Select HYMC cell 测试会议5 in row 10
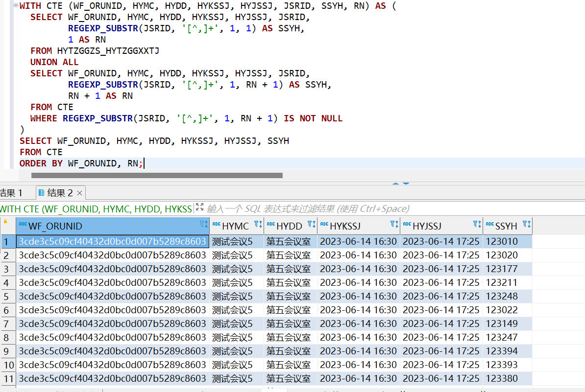Viewport: 585px width, 392px height. point(237,365)
